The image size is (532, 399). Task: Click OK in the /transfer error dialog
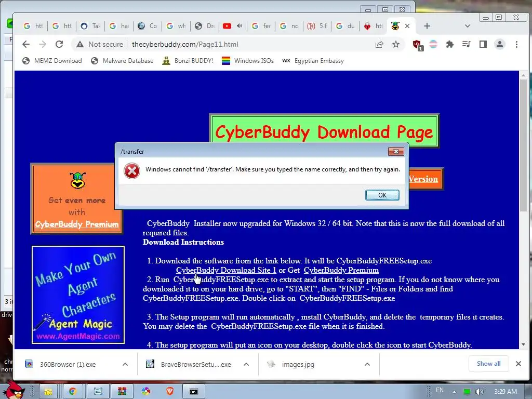(x=382, y=195)
